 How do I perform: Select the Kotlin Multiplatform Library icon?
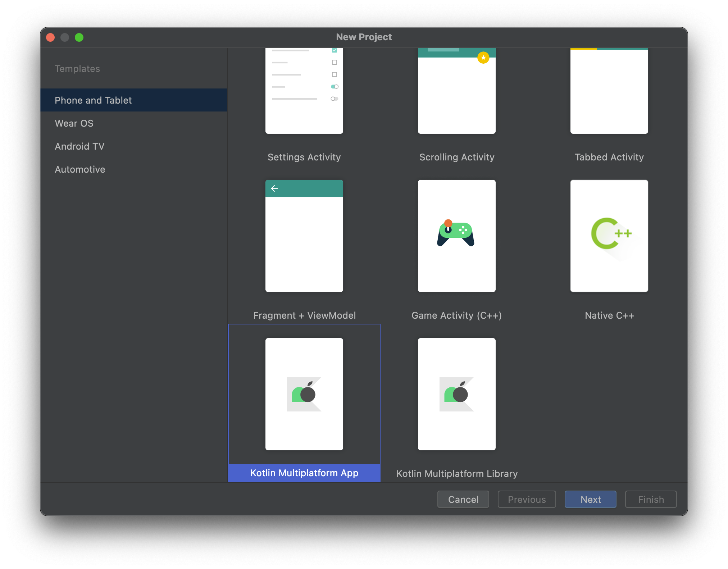point(456,394)
